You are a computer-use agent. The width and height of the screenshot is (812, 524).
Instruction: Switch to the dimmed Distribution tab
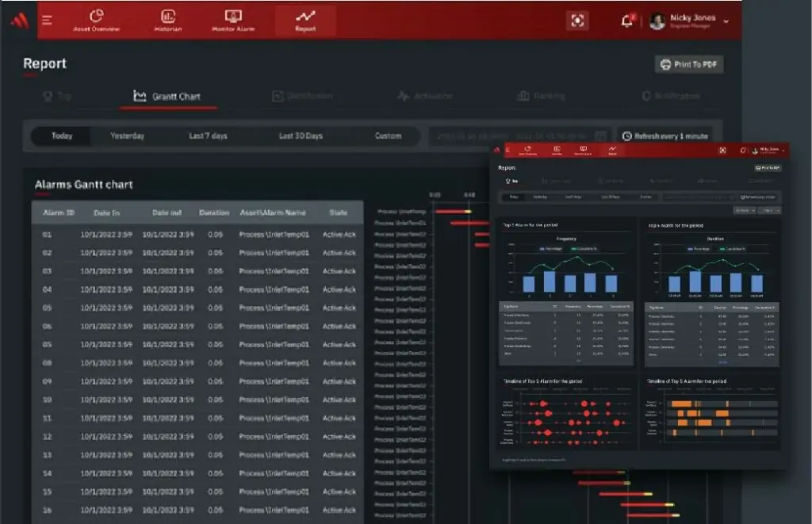[302, 96]
